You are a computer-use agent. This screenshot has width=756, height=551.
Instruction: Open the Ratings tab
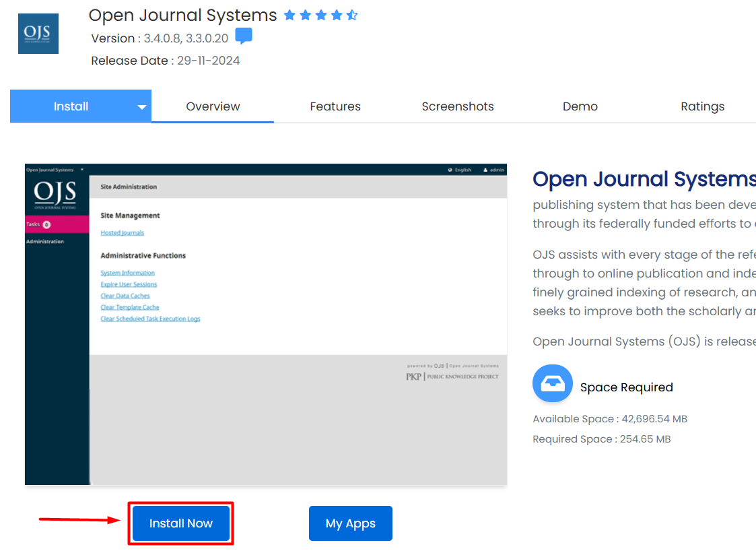[703, 106]
